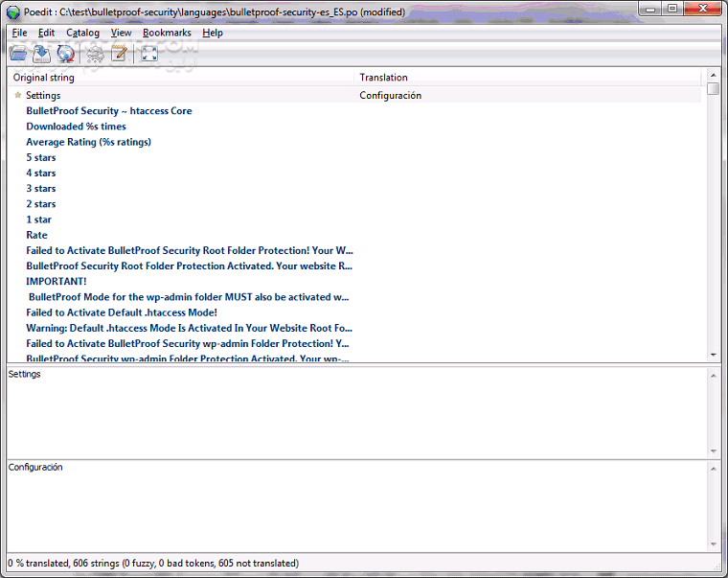Open the File menu
Image resolution: width=728 pixels, height=578 pixels.
pos(19,33)
